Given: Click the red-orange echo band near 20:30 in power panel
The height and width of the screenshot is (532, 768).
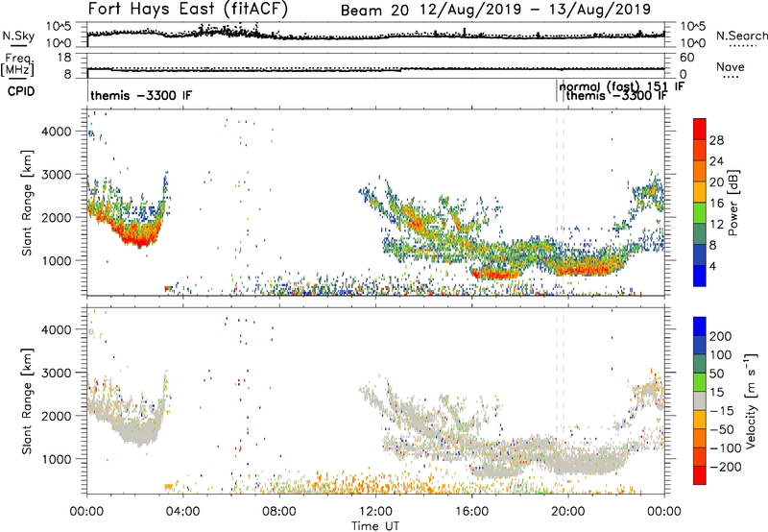Looking at the screenshot, I should [583, 269].
